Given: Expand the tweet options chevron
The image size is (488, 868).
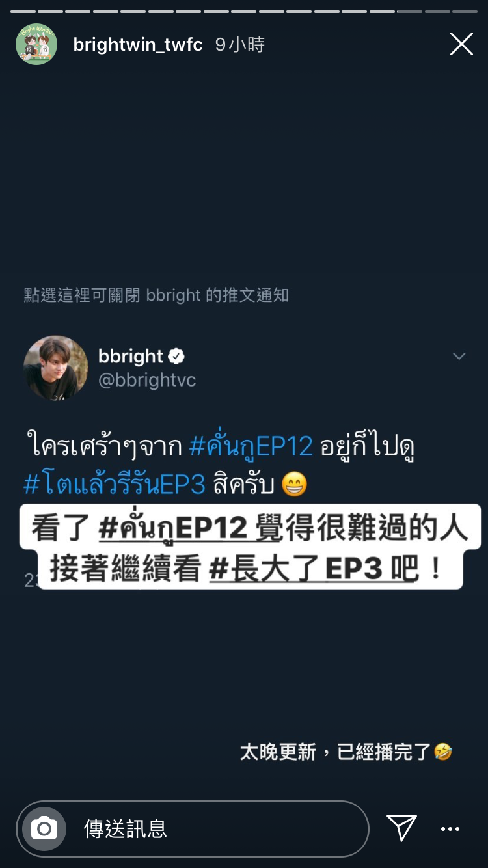Looking at the screenshot, I should pos(459,356).
